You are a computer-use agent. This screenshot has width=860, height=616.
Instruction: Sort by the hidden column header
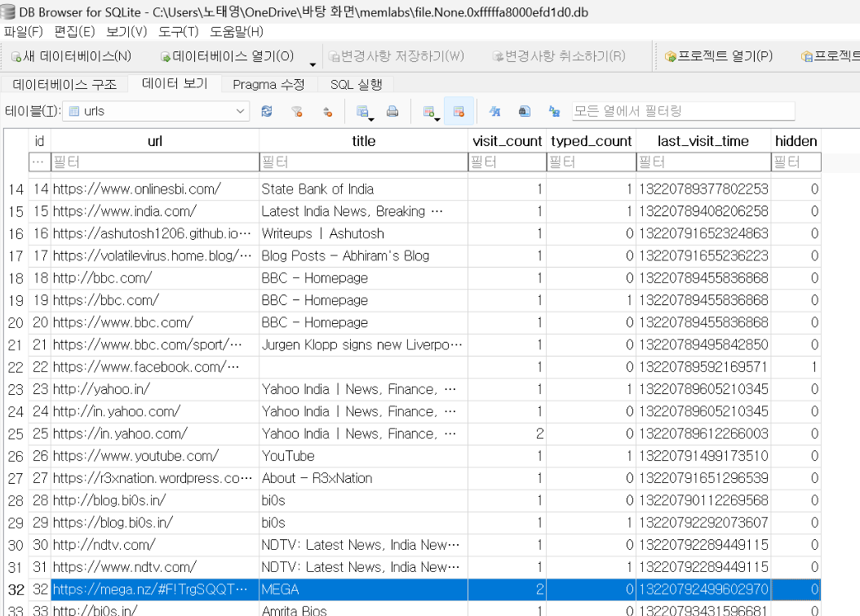(x=796, y=141)
